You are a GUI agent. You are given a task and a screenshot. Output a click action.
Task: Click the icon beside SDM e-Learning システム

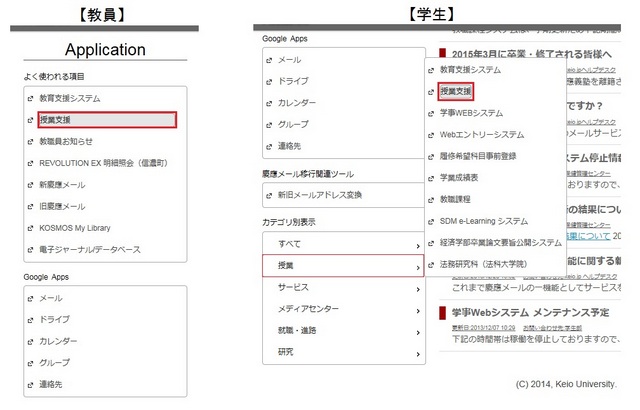[x=432, y=221]
